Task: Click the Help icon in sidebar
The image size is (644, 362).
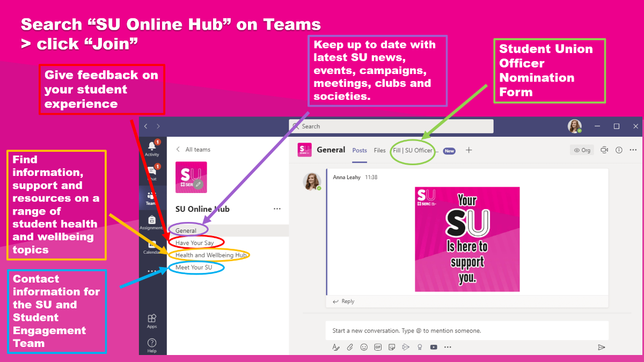Action: coord(152,344)
